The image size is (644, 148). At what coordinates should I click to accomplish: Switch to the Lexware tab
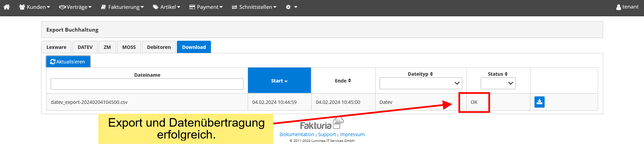click(56, 47)
